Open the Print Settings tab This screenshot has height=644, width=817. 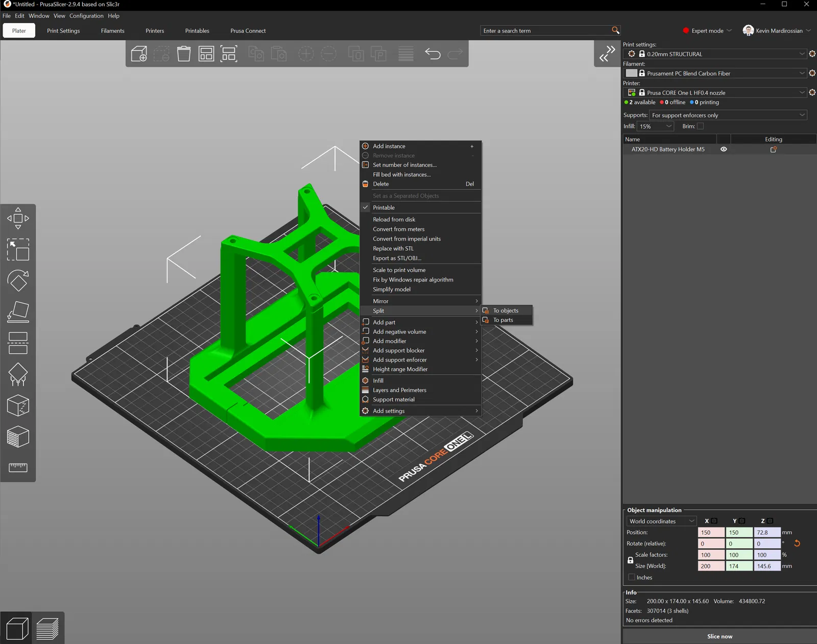63,31
